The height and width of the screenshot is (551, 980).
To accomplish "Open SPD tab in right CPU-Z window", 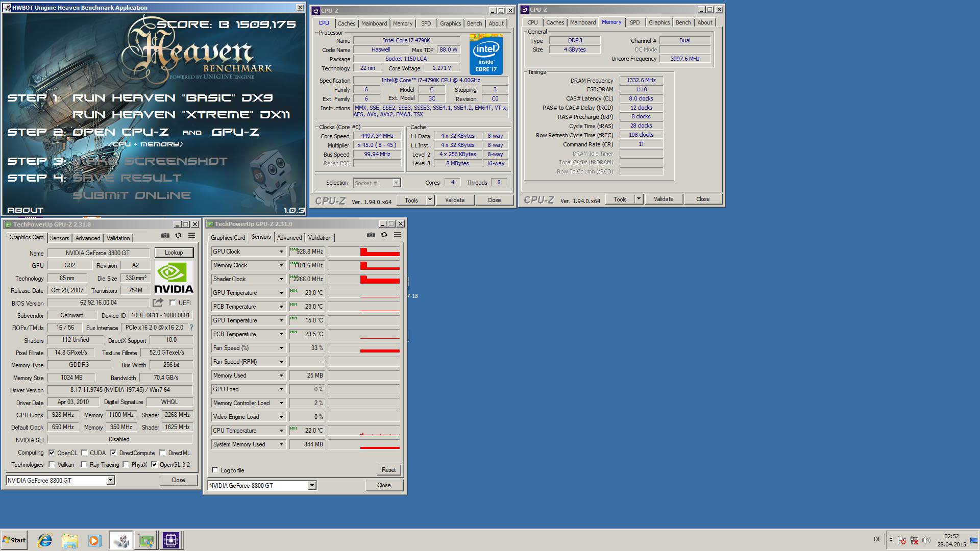I will point(634,22).
